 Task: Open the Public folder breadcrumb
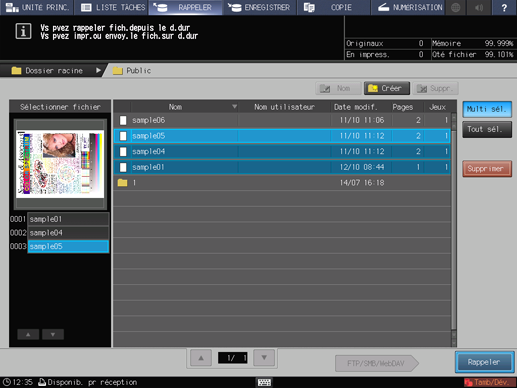tap(132, 71)
